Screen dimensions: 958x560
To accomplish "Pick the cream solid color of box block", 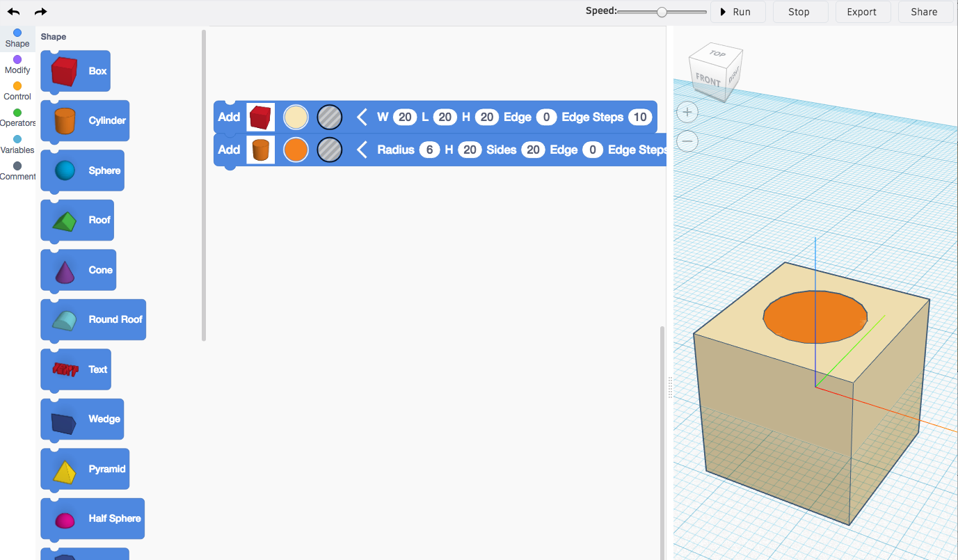I will point(296,117).
